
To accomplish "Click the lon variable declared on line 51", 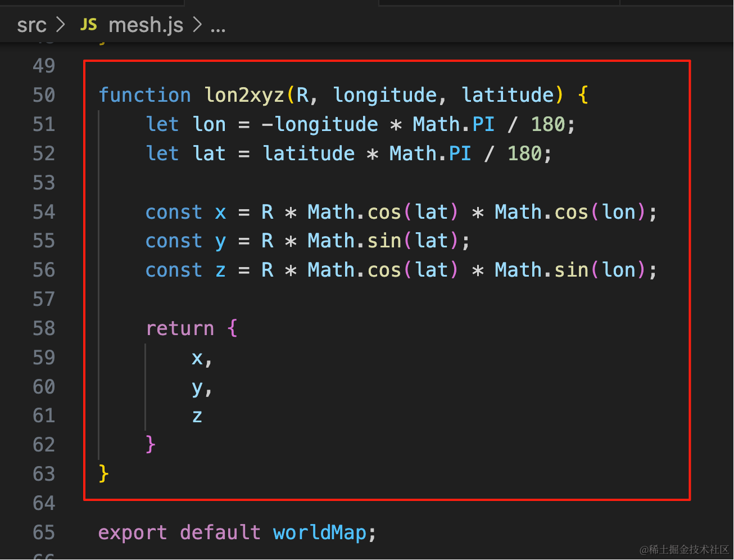I will (209, 124).
